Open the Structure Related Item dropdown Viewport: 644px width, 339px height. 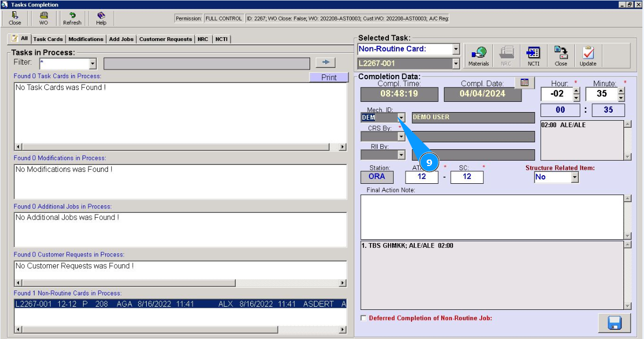[x=575, y=177]
